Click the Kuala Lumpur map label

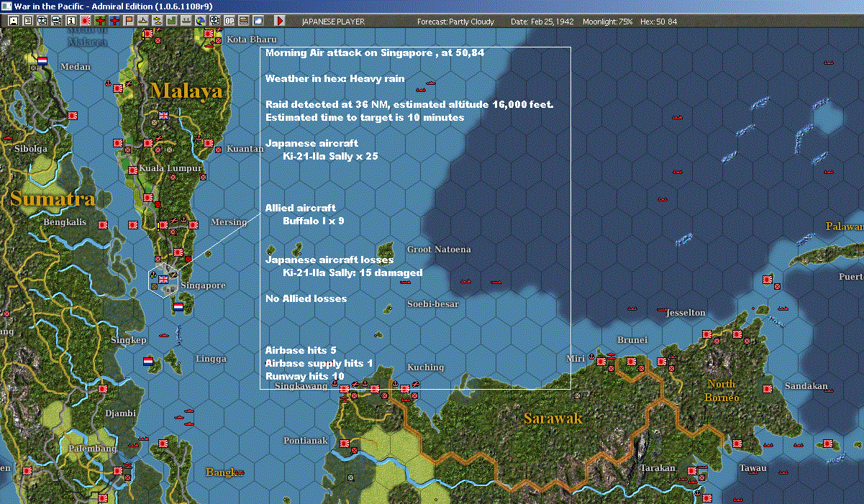coord(169,168)
